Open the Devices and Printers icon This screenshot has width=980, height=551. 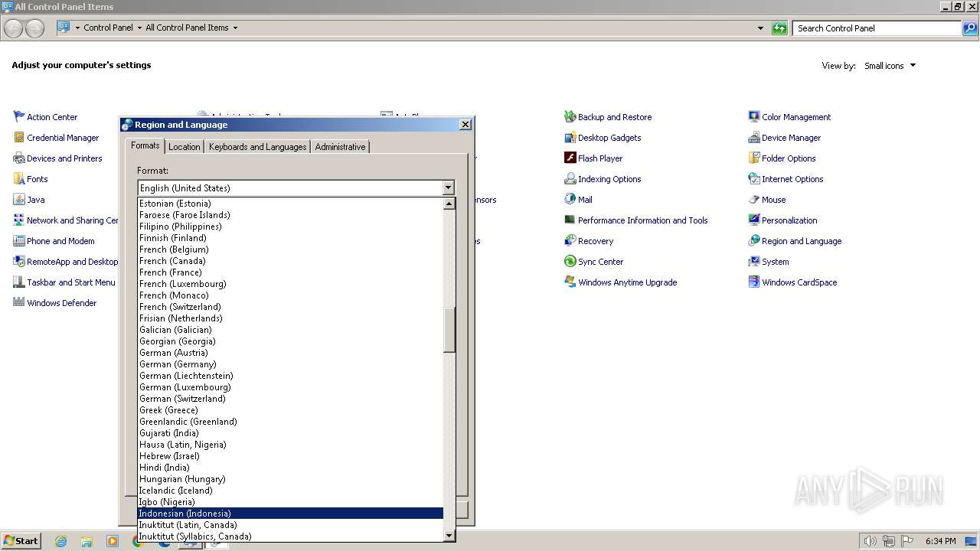click(x=19, y=158)
